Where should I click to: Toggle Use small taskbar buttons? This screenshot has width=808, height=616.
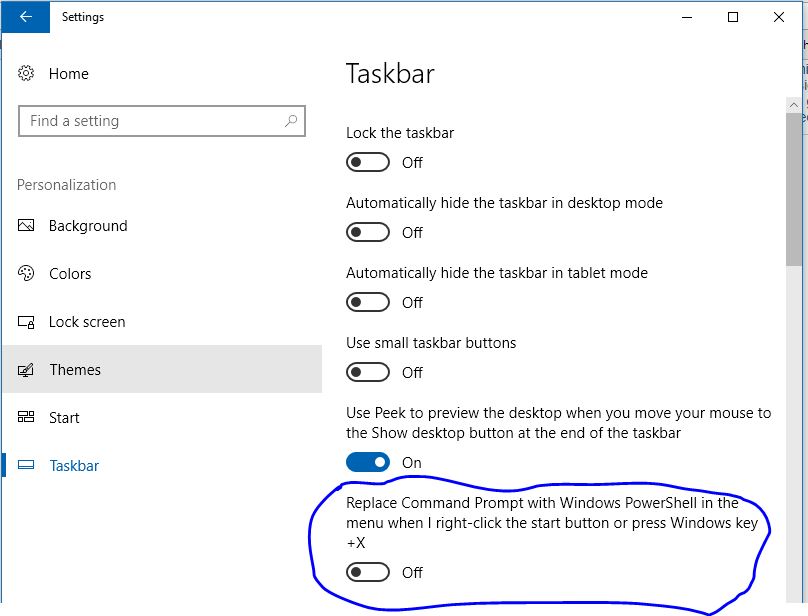[367, 372]
